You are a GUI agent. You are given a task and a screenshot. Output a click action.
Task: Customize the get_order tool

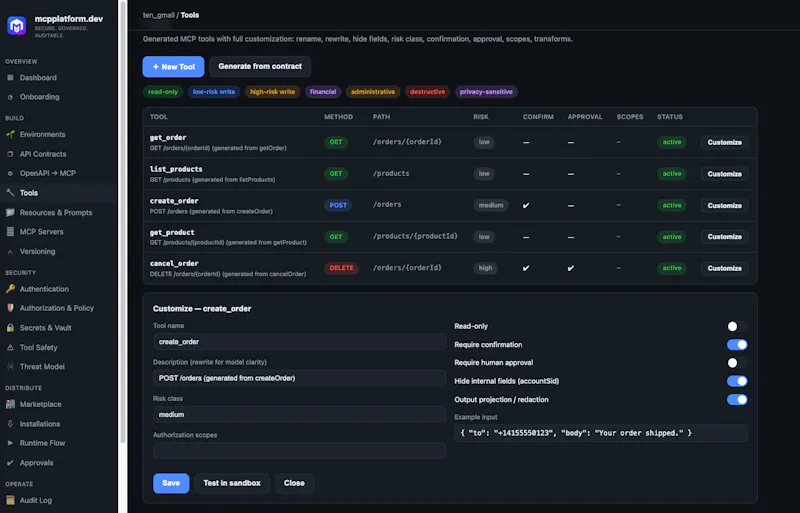click(724, 142)
